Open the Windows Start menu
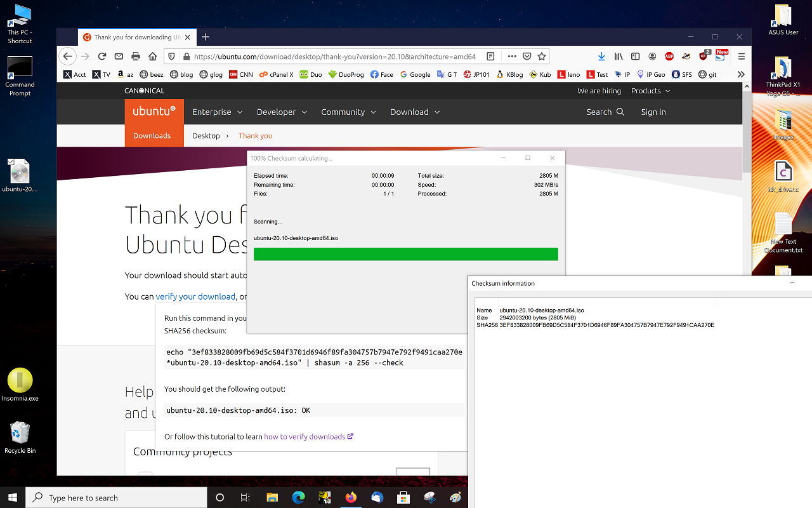812x508 pixels. pyautogui.click(x=13, y=498)
